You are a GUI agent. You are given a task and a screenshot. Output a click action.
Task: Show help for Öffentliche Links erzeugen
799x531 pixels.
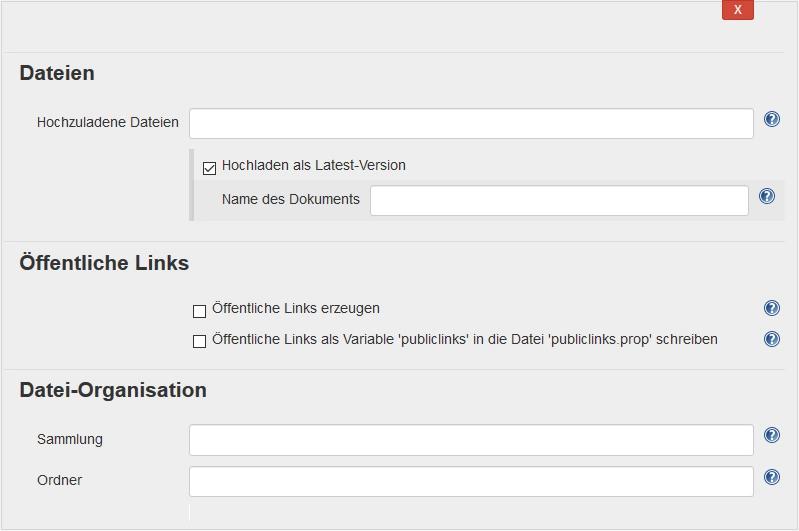coord(771,309)
